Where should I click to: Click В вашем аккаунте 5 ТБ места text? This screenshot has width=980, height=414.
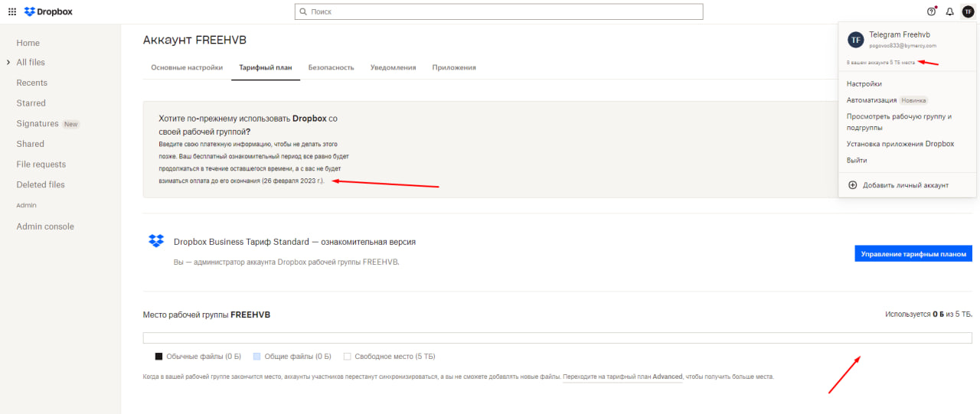click(x=881, y=62)
